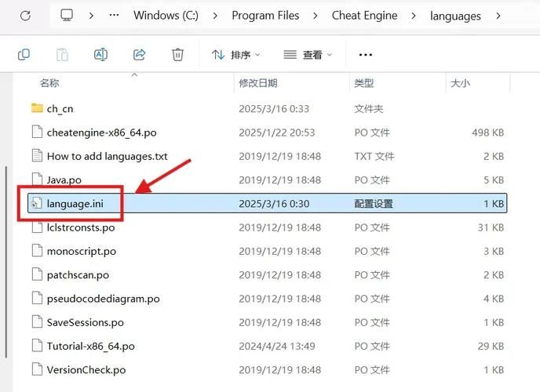Select the Tutorial-x86_64.po file icon
This screenshot has height=392, width=540.
click(x=37, y=345)
